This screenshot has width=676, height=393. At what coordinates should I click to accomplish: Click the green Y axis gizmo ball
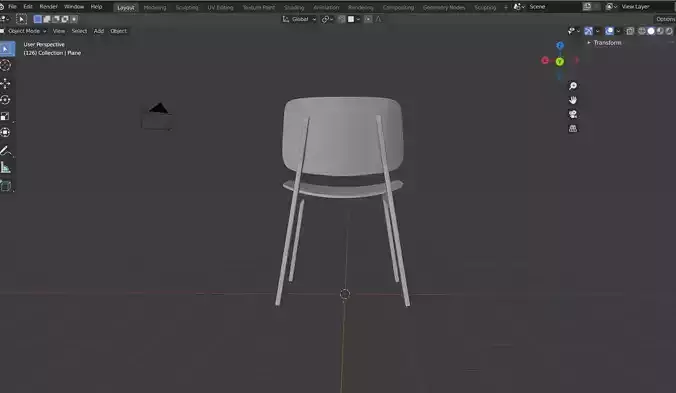560,62
